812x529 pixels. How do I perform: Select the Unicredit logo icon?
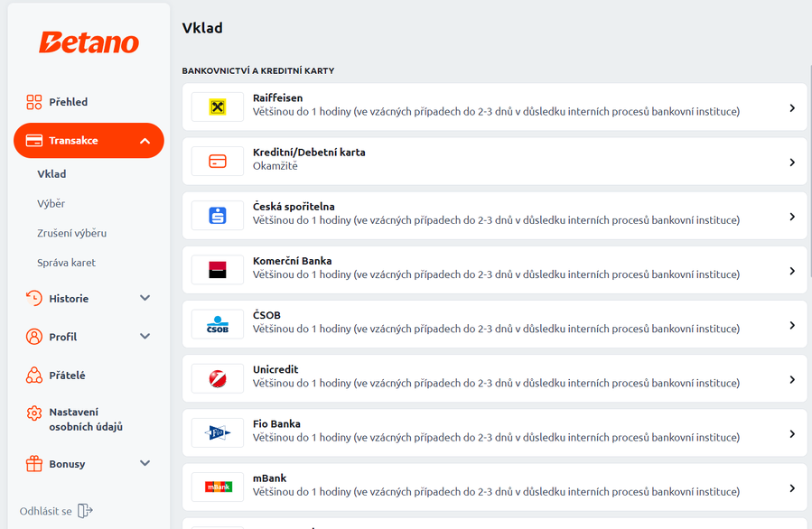(x=218, y=379)
